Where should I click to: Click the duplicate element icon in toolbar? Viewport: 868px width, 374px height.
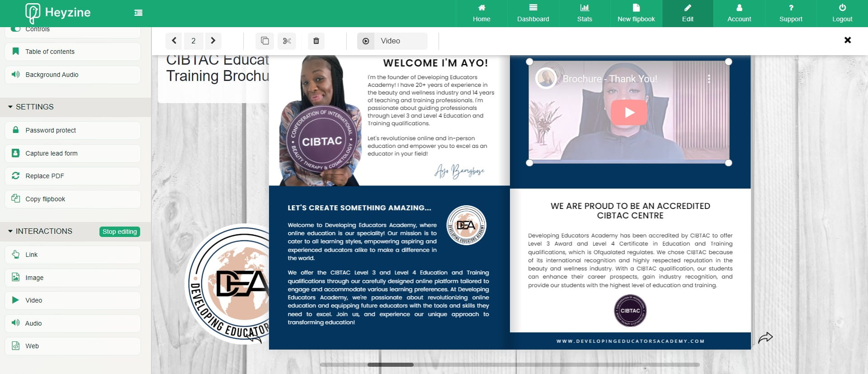tap(265, 41)
